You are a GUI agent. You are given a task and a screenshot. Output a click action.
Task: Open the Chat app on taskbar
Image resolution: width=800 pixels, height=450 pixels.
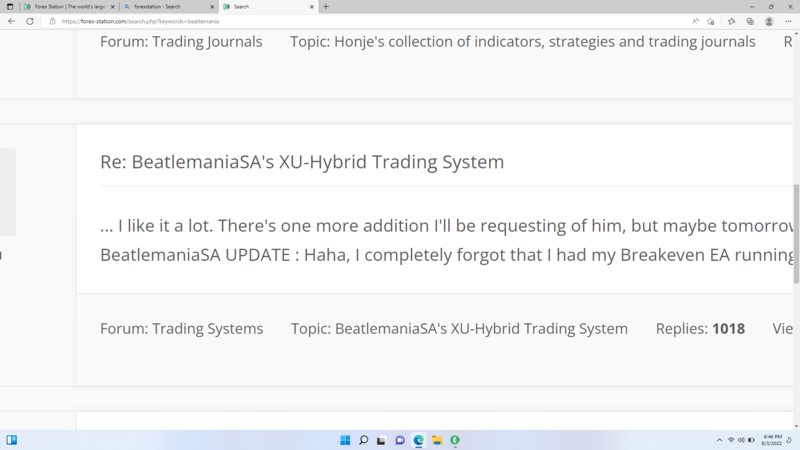coord(400,440)
